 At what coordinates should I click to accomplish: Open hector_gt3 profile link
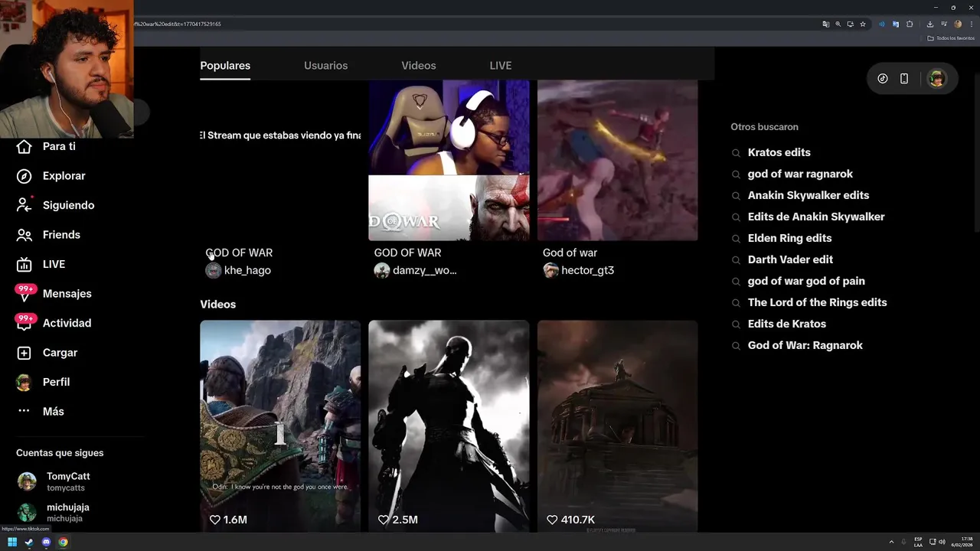[578, 270]
